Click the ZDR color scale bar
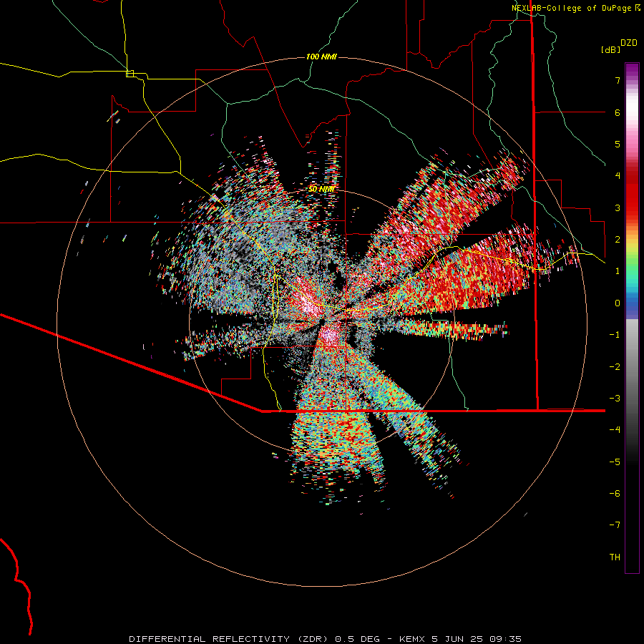 (x=632, y=318)
